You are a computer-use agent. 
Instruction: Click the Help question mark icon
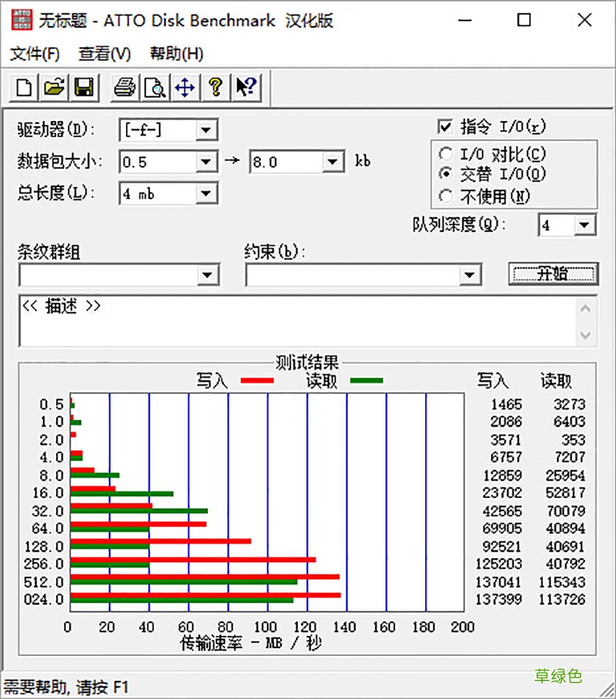coord(216,88)
